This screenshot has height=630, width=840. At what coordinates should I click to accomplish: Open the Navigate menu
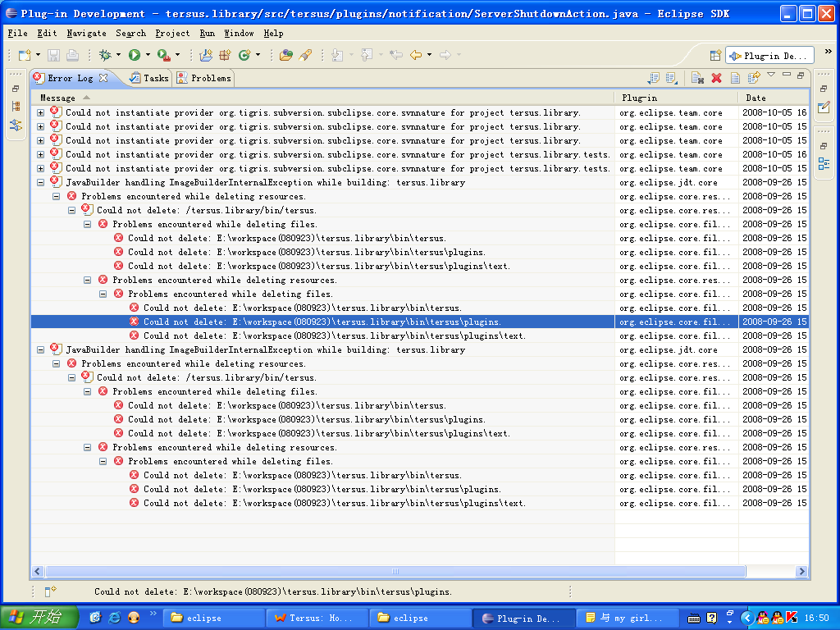(x=86, y=34)
